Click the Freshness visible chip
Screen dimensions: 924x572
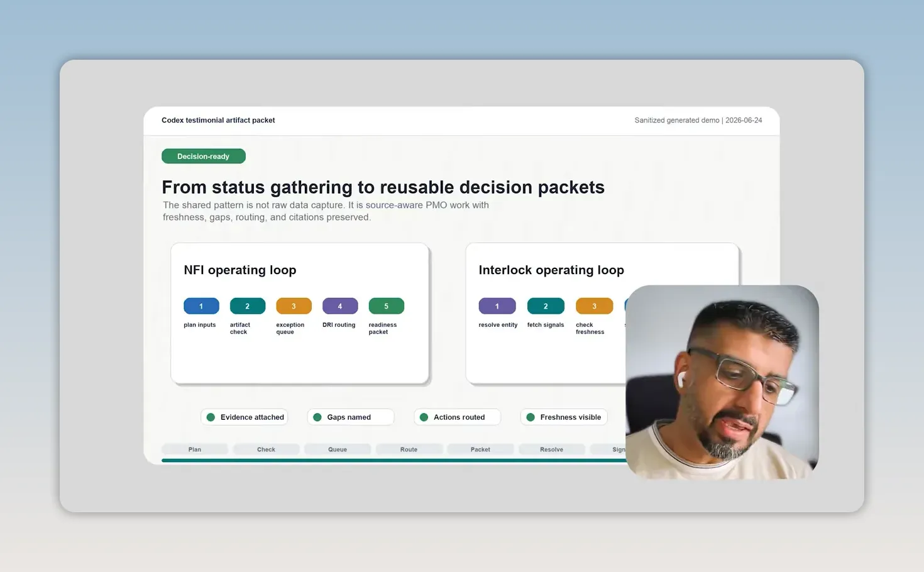coord(564,417)
